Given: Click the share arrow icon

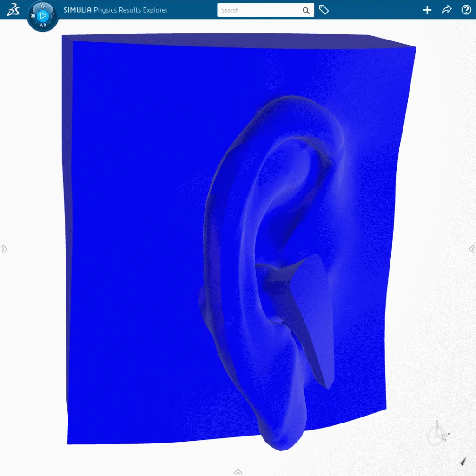Looking at the screenshot, I should click(447, 10).
